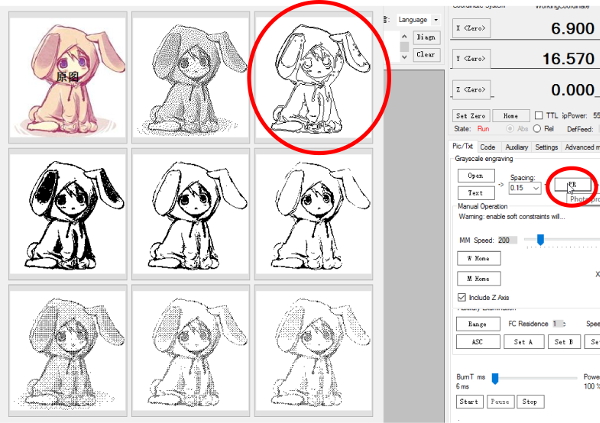Open the Language dropdown
Viewport: 600px width, 423px height.
pos(417,20)
